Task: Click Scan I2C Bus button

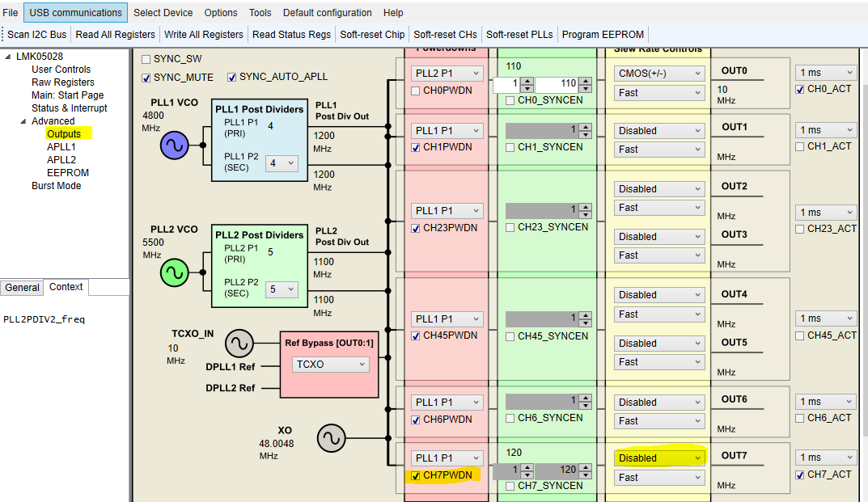Action: [37, 34]
